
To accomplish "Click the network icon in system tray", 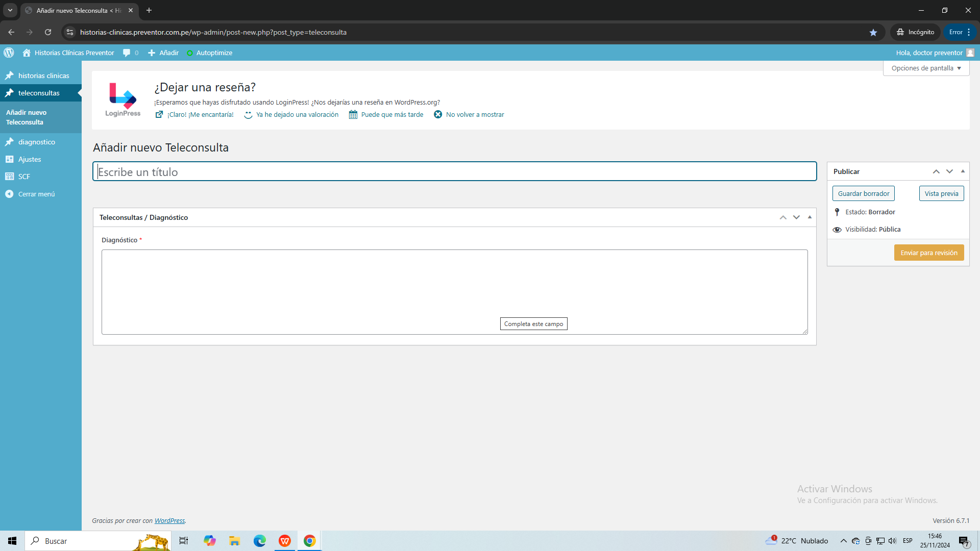I will (880, 541).
